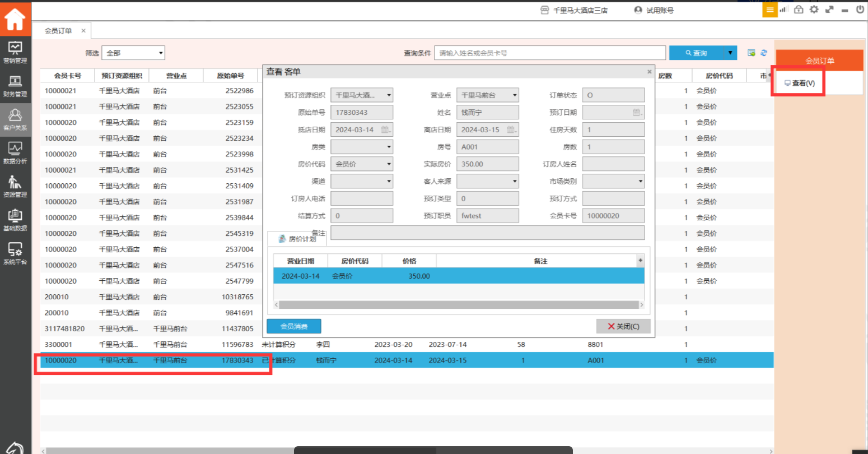
Task: Open 营销管理 in the sidebar
Action: (15, 53)
